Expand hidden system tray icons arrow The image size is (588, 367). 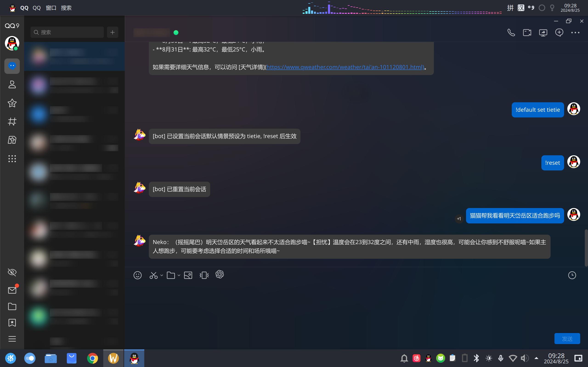click(536, 358)
